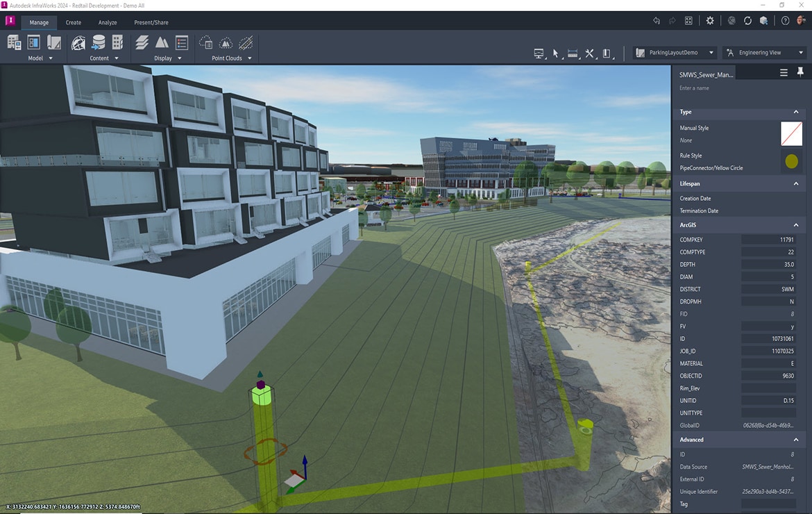Click the select cursor tool icon
Image resolution: width=812 pixels, height=514 pixels.
pyautogui.click(x=555, y=53)
